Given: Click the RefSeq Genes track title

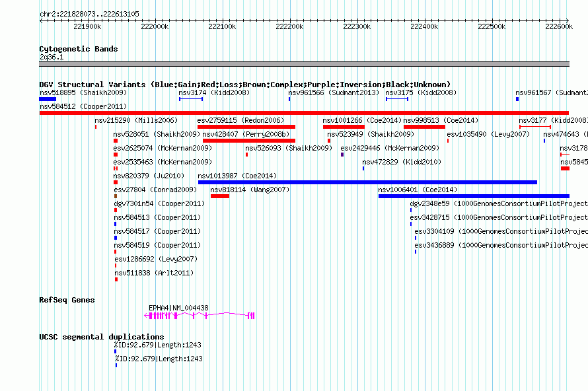Looking at the screenshot, I should (x=67, y=300).
